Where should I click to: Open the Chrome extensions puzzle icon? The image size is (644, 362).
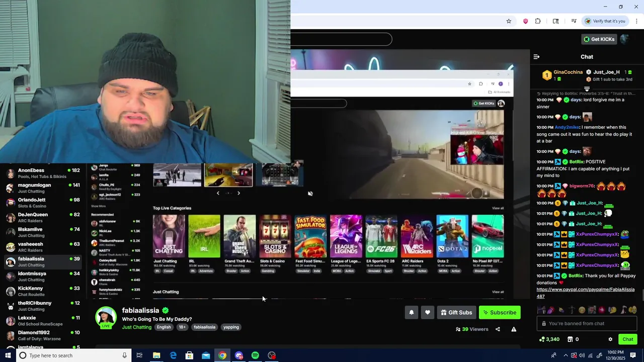[x=538, y=21]
